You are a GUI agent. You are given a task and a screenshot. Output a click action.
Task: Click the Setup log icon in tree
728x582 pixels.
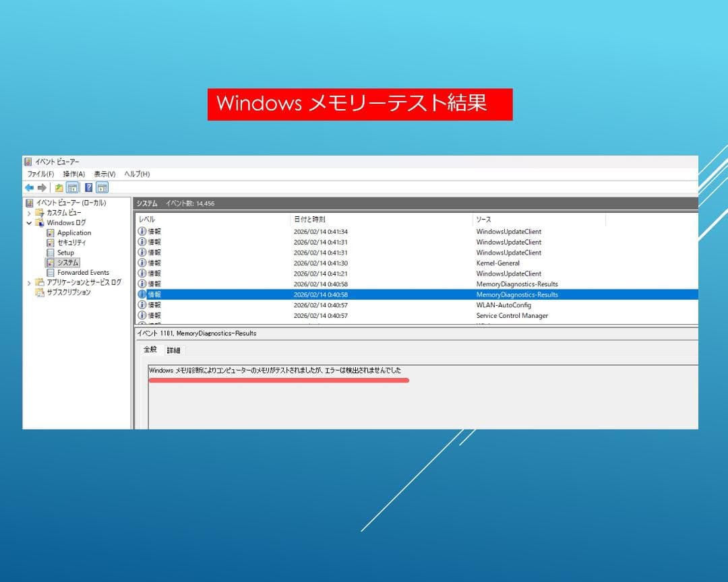pyautogui.click(x=50, y=253)
